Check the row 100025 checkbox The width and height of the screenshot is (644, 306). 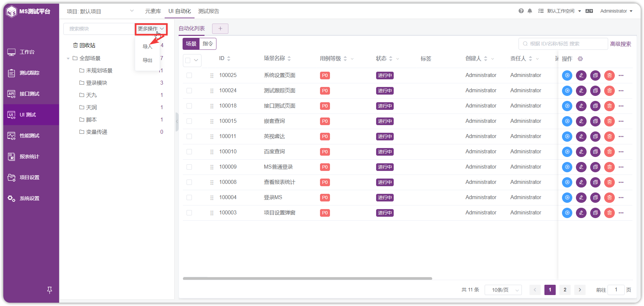[x=189, y=75]
